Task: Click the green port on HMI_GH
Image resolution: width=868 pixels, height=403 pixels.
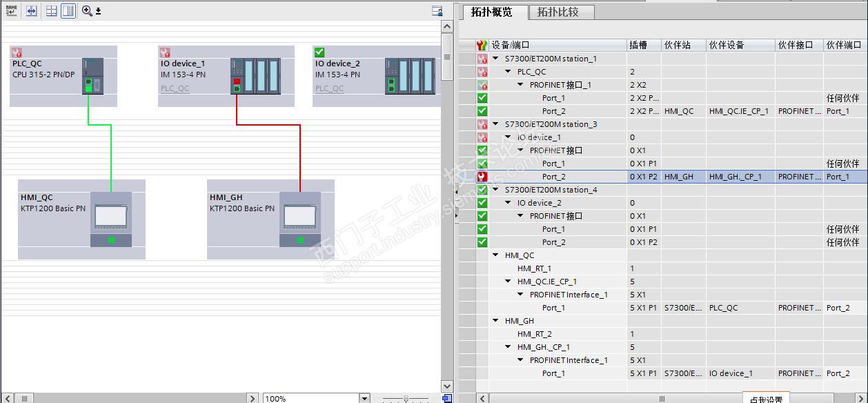Action: (300, 240)
